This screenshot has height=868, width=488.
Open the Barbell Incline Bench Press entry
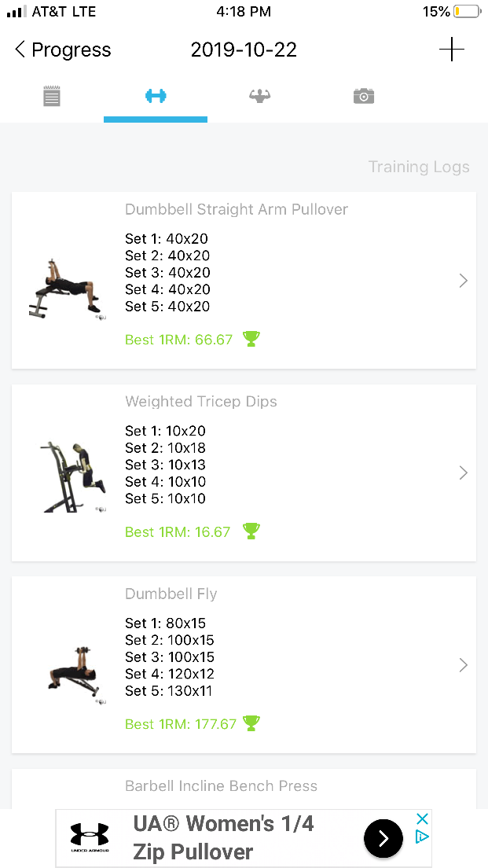[x=244, y=789]
